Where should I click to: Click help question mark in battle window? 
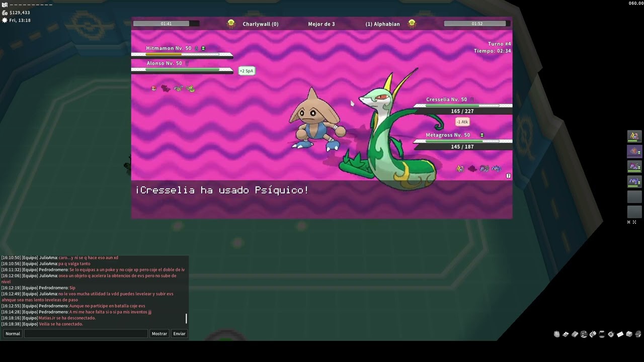pyautogui.click(x=509, y=176)
